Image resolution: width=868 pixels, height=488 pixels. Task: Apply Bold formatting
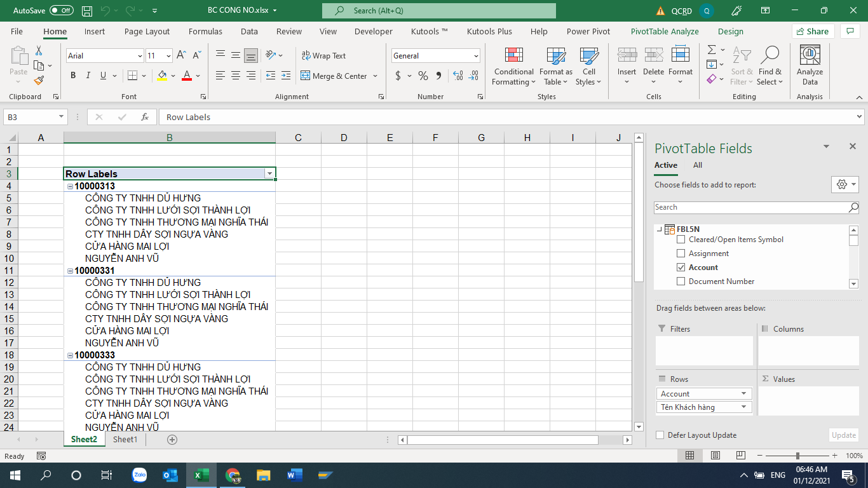point(73,76)
